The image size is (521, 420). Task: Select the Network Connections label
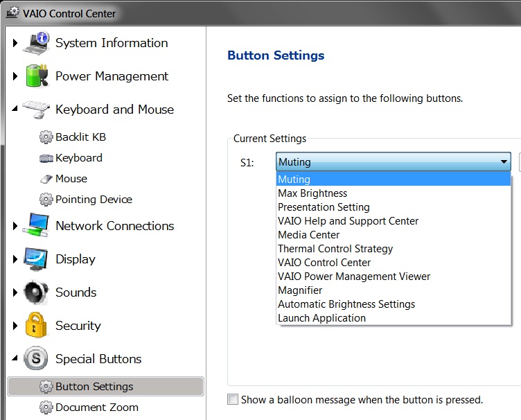(x=114, y=226)
